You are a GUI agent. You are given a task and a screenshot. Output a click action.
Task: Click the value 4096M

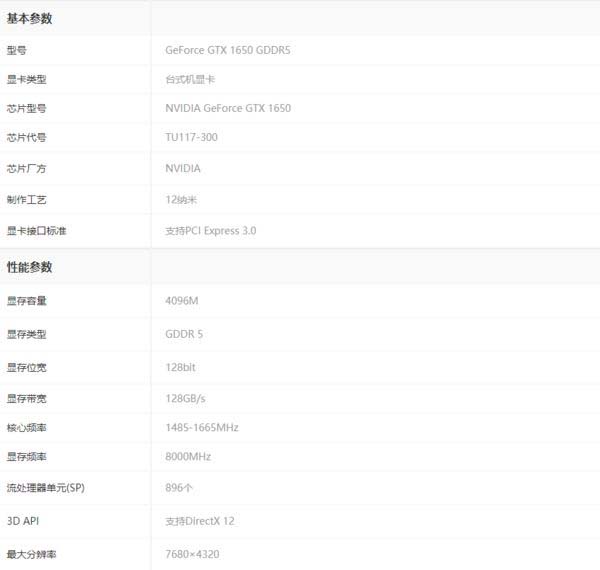182,301
